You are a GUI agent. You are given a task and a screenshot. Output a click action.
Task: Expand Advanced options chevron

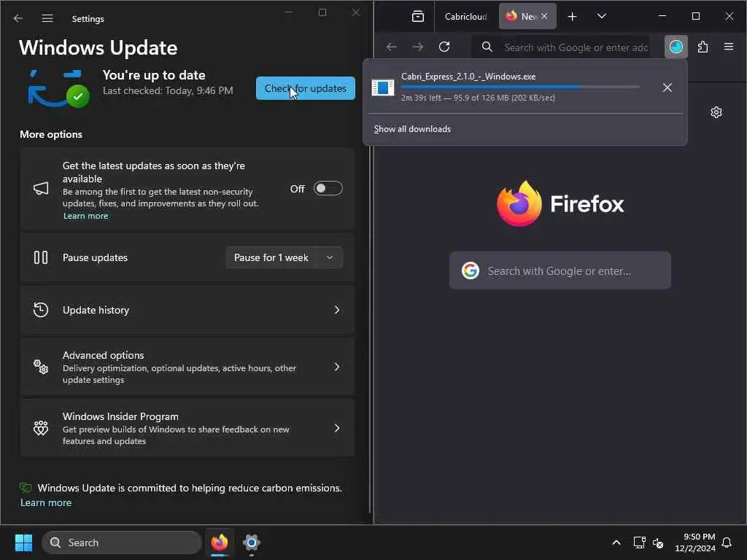[337, 367]
